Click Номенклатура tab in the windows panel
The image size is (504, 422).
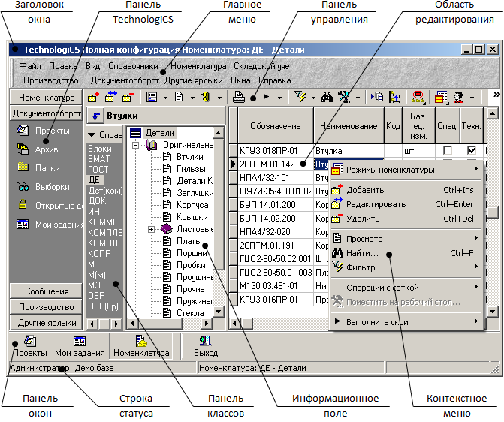[141, 346]
